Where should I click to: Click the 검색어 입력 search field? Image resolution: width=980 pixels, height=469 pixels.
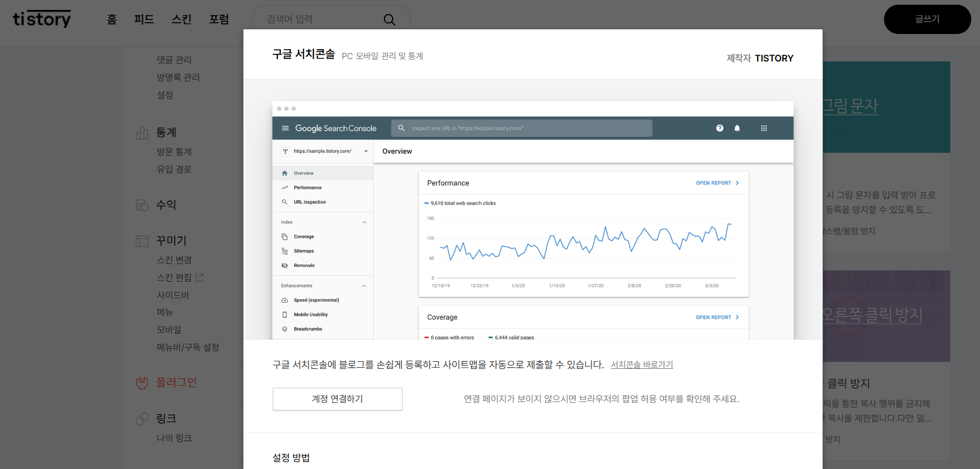[331, 19]
